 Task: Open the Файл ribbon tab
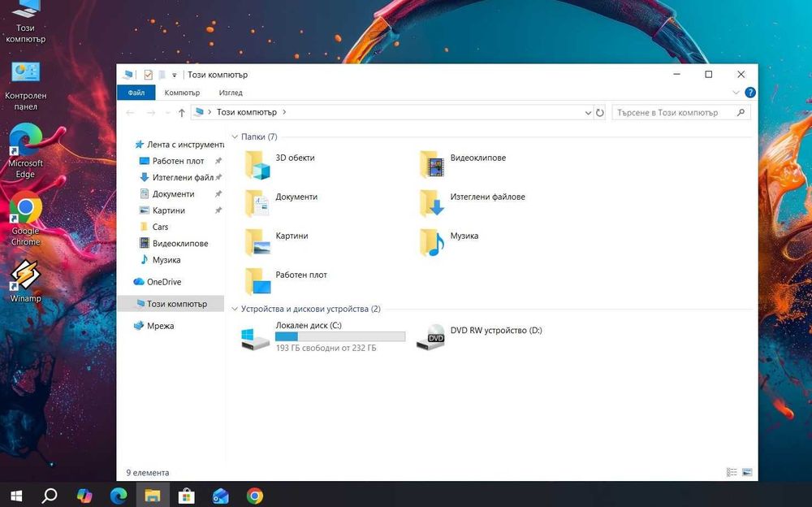coord(136,93)
